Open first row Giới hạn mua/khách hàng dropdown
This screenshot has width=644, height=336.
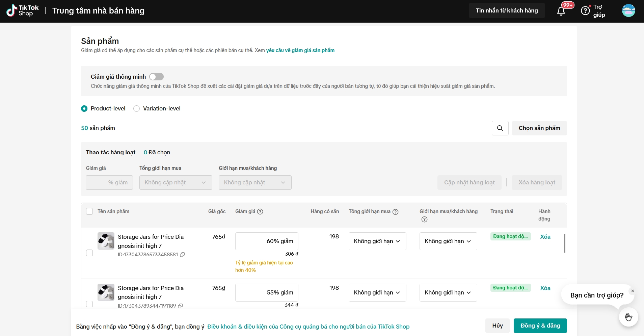pos(448,241)
